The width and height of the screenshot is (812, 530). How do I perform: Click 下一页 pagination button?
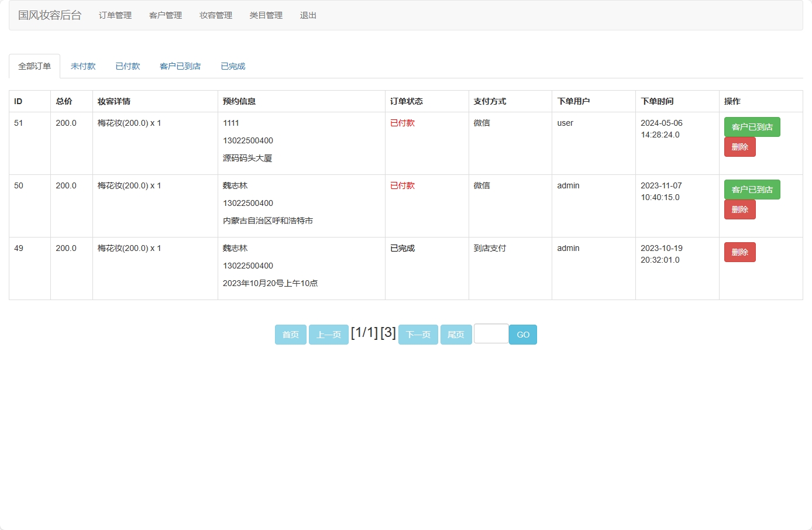point(418,334)
